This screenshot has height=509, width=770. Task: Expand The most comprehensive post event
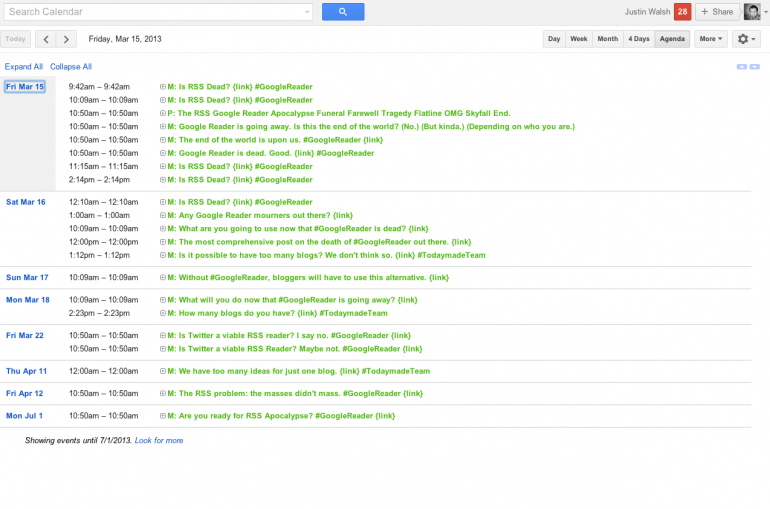[163, 242]
